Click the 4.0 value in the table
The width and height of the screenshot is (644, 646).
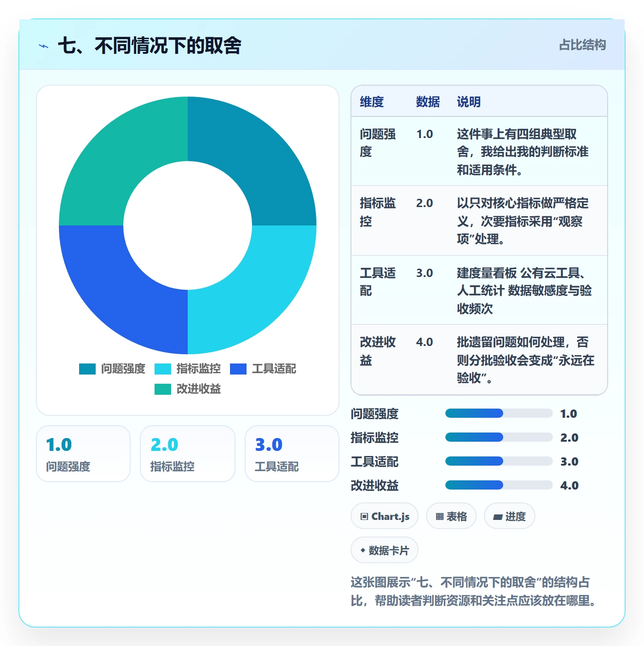425,342
